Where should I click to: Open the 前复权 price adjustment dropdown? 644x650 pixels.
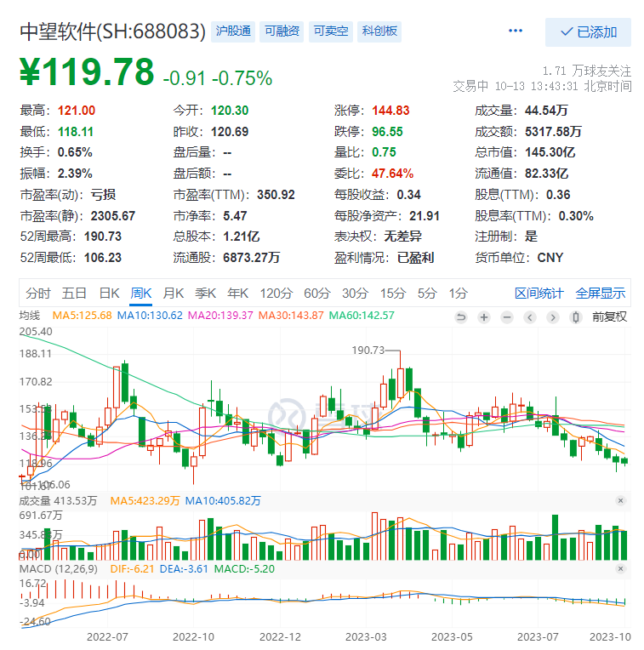click(x=609, y=316)
